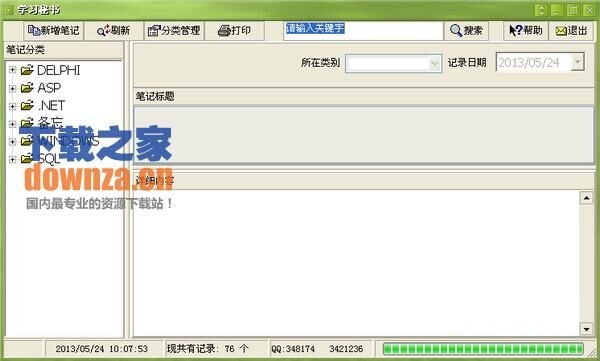Refresh notes with the 刷新 button
This screenshot has width=600, height=361.
pyautogui.click(x=114, y=31)
